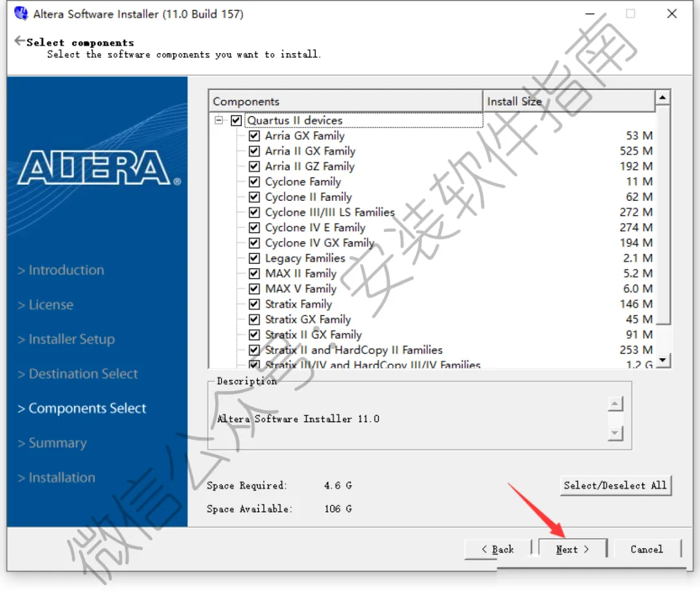
Task: Toggle the Quartus II devices checkbox
Action: (237, 120)
